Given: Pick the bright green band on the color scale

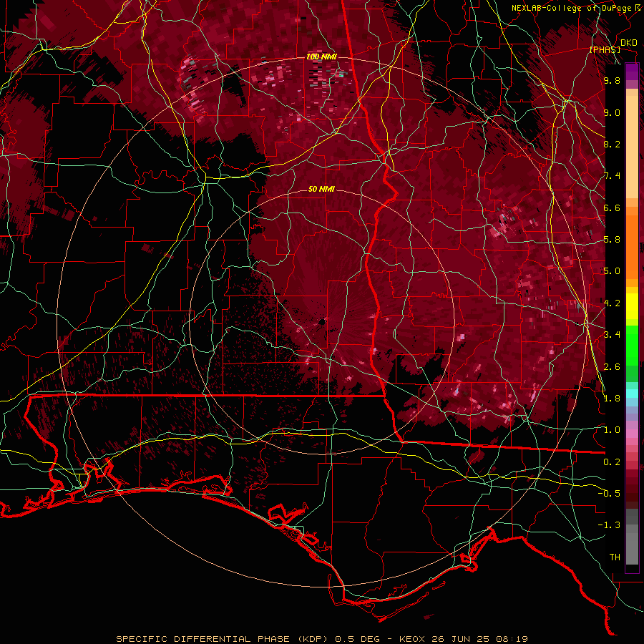Looking at the screenshot, I should pyautogui.click(x=632, y=345).
